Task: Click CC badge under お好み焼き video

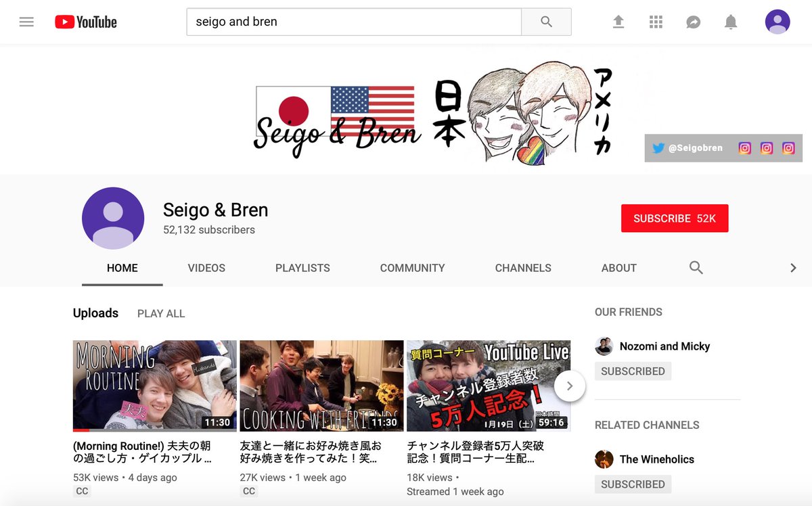Action: [249, 491]
